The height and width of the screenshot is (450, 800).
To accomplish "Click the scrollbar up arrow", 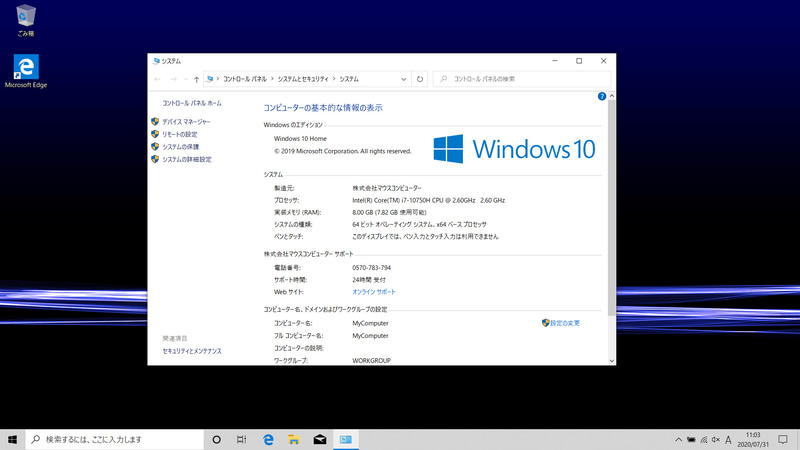I will (612, 96).
